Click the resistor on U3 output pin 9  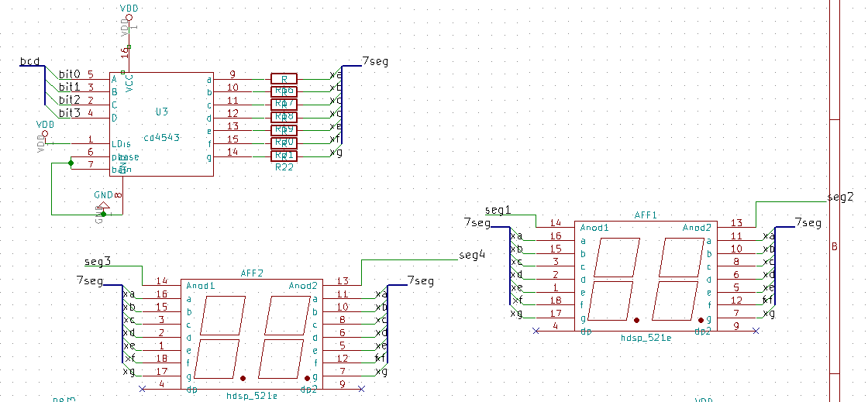[x=284, y=79]
